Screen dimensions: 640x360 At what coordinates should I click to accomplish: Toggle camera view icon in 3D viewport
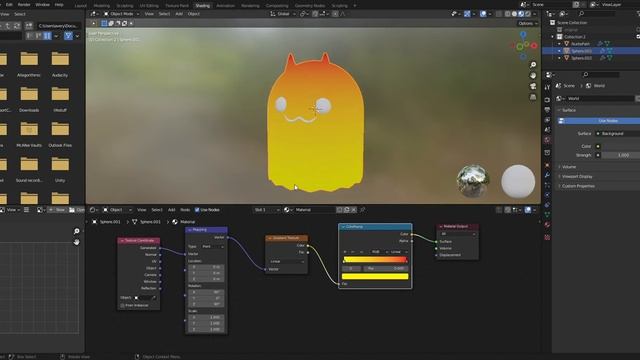pyautogui.click(x=533, y=86)
